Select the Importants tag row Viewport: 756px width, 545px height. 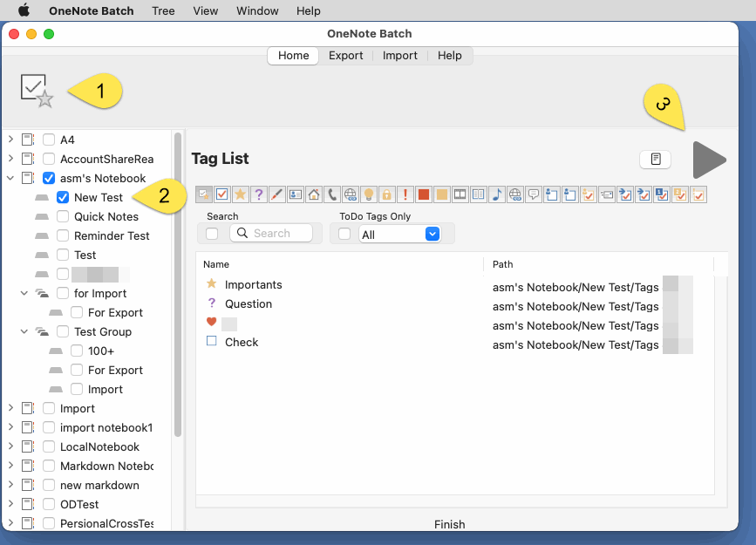pyautogui.click(x=454, y=284)
